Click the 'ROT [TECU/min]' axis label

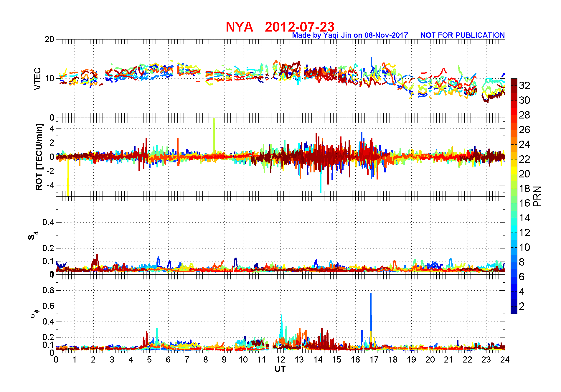pyautogui.click(x=39, y=157)
